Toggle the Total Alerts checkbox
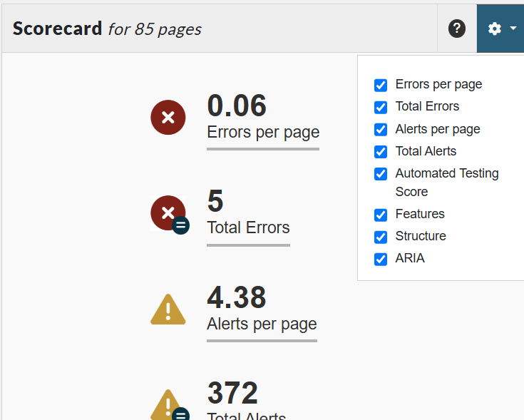The width and height of the screenshot is (524, 420). [381, 152]
